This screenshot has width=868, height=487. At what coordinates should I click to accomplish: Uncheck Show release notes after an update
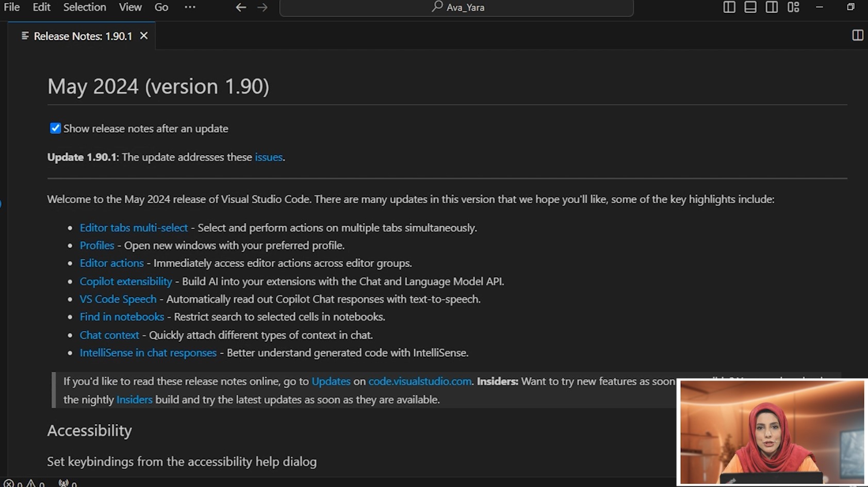point(55,128)
